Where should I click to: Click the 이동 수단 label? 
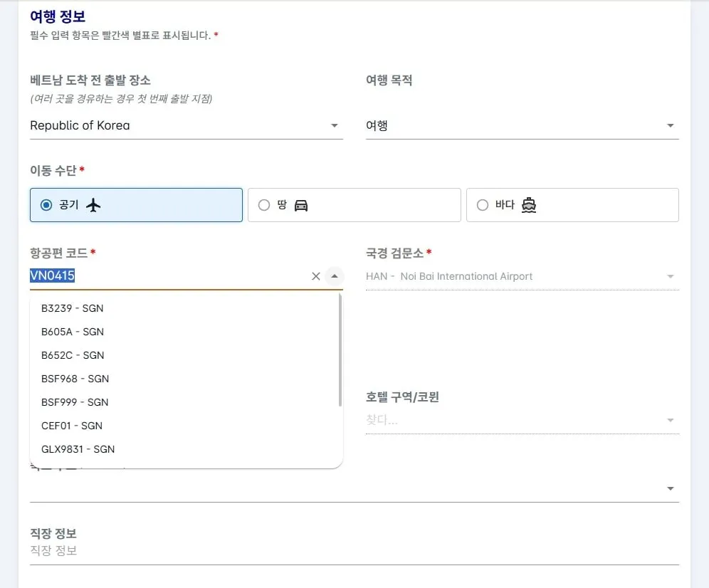(x=53, y=171)
